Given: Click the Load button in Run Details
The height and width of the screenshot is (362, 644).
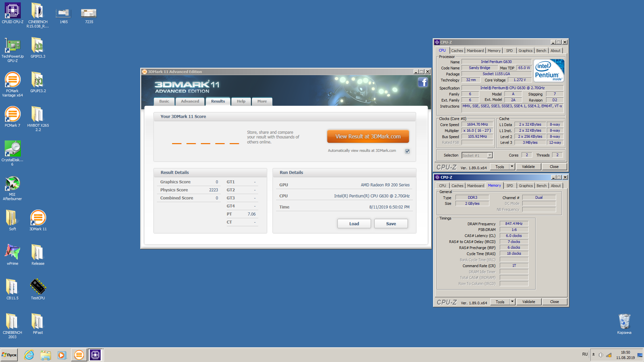Looking at the screenshot, I should pos(354,224).
